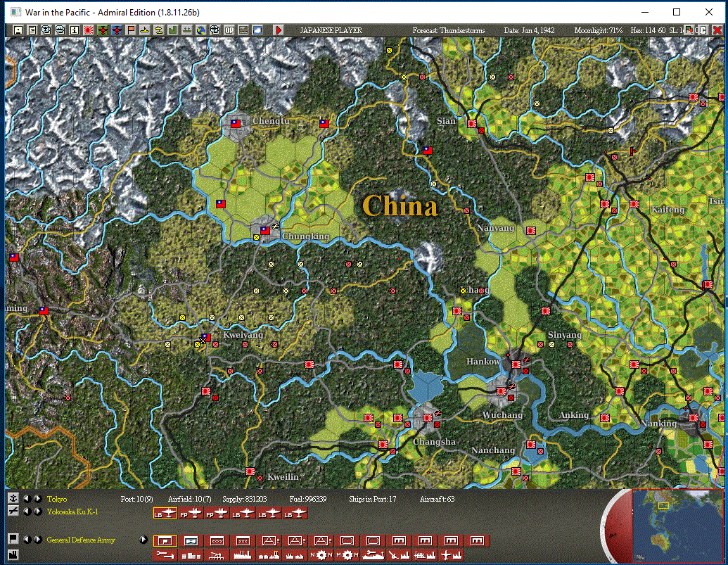
Task: Select the Japanese unit at Sian
Action: coord(472,124)
